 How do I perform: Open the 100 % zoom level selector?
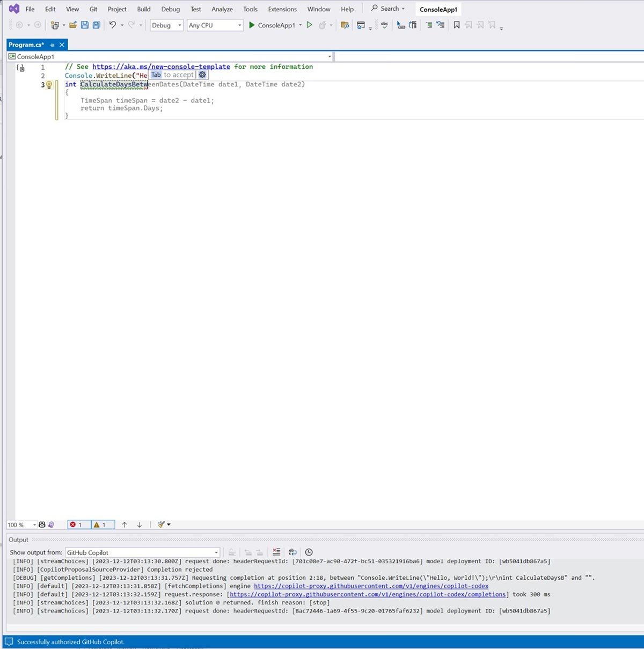21,525
